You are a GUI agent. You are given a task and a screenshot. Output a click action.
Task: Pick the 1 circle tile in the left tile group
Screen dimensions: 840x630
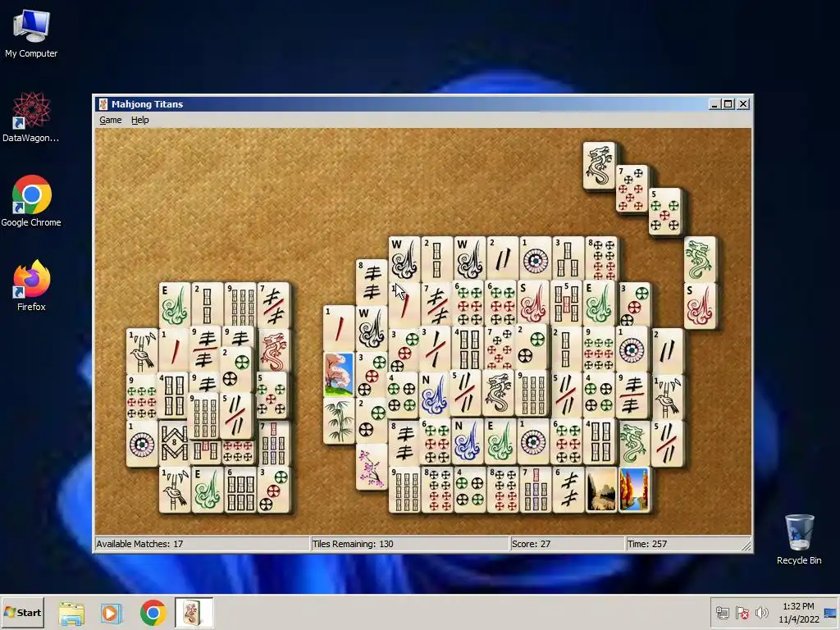(141, 444)
